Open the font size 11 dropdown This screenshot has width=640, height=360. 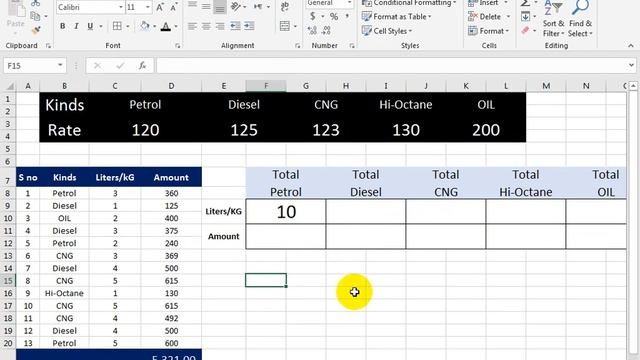(148, 7)
